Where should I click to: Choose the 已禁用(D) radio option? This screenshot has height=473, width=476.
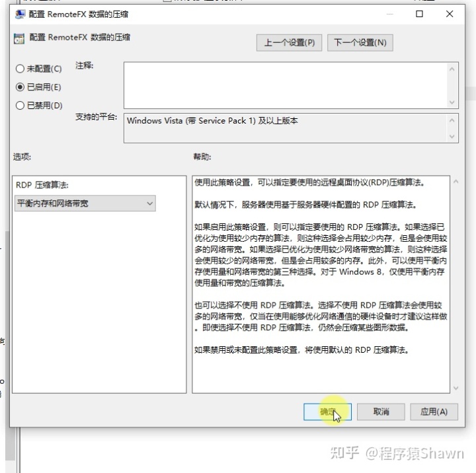point(20,105)
